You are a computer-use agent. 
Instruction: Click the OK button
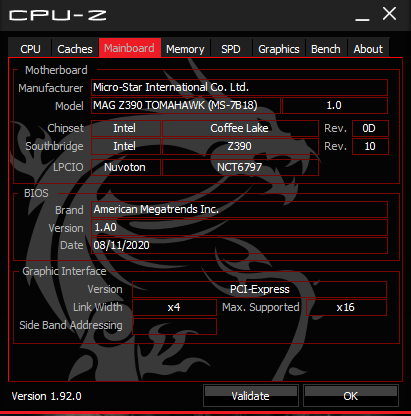[x=351, y=396]
